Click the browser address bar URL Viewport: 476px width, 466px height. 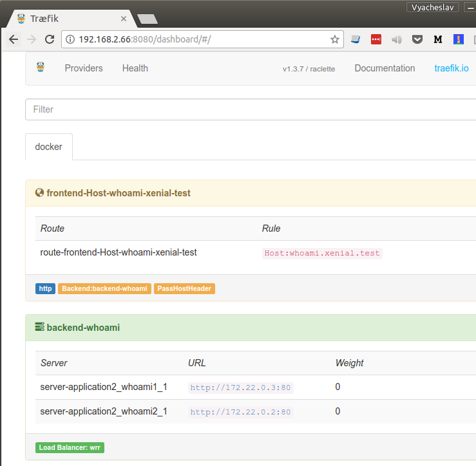[x=145, y=39]
